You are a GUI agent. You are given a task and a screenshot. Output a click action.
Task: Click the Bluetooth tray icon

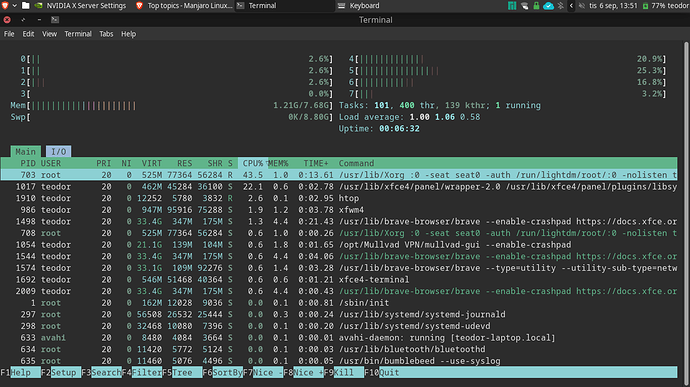click(x=561, y=6)
